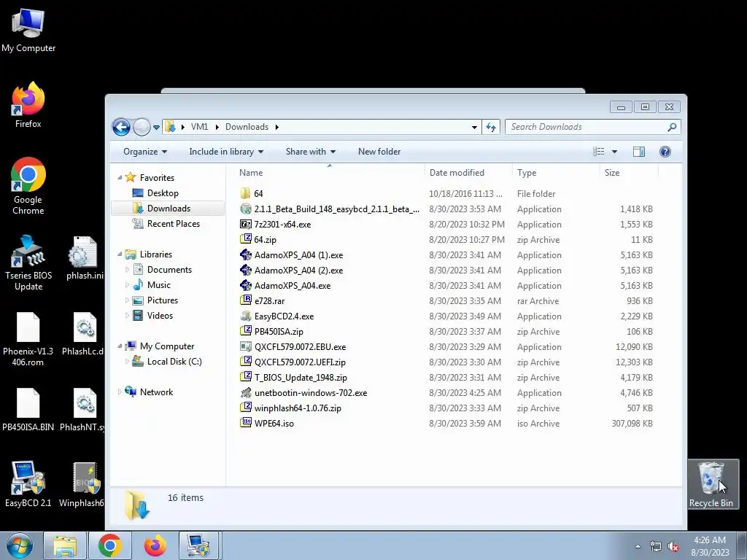Screen dimensions: 747x560
Task: Open Firefox from the taskbar
Action: tap(155, 545)
